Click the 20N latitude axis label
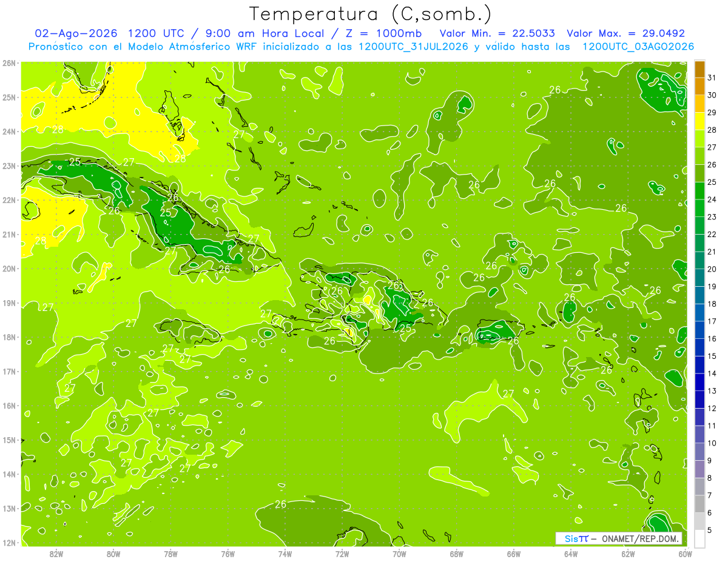The width and height of the screenshot is (728, 562). click(9, 269)
